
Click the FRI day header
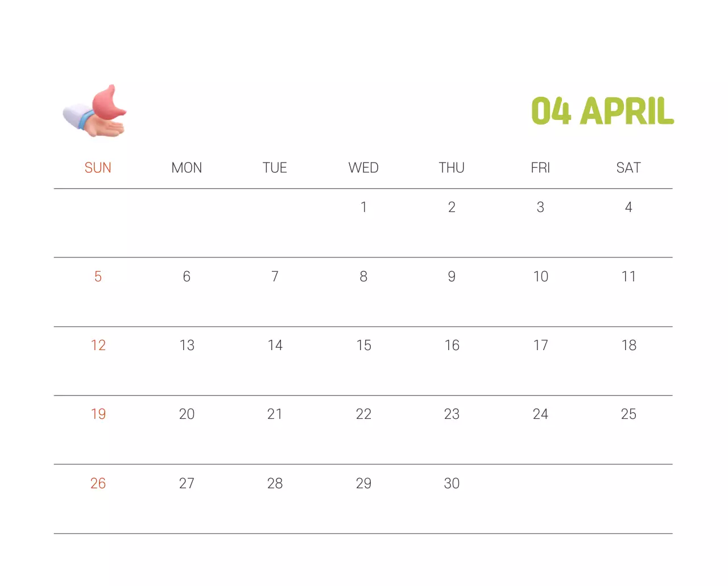(x=540, y=168)
